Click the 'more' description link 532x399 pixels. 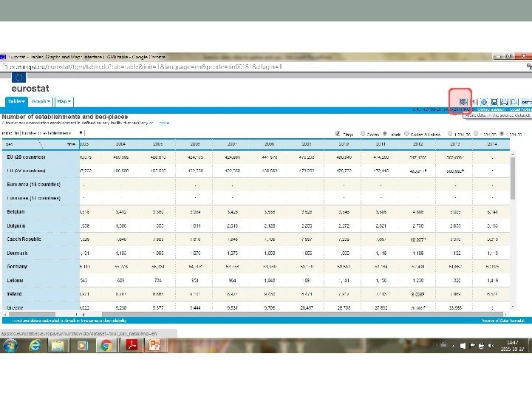point(164,123)
